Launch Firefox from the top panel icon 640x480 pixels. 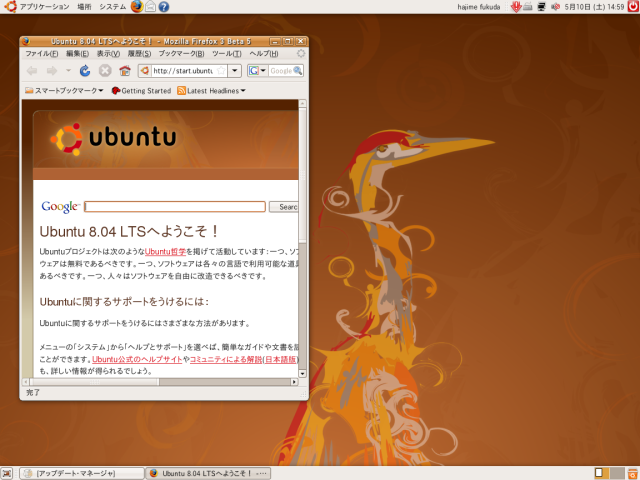(x=137, y=7)
